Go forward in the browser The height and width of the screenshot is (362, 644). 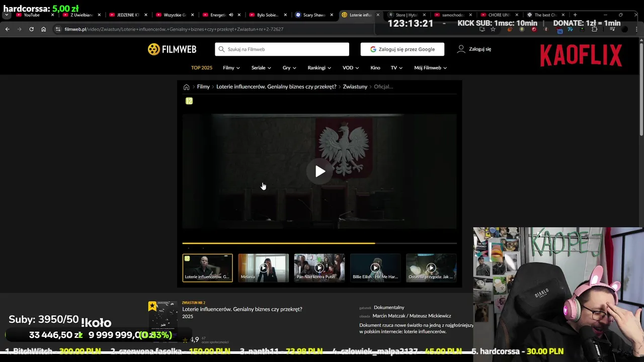click(x=19, y=29)
